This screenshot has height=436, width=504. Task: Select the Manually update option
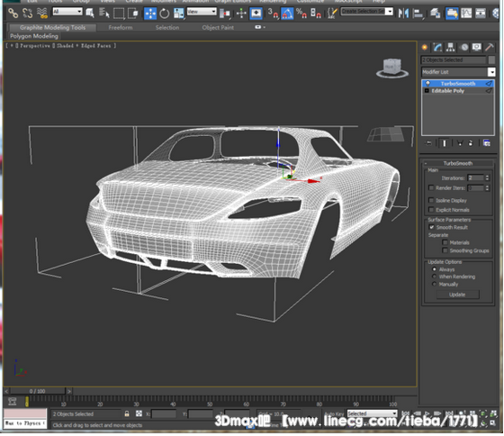[x=434, y=284]
